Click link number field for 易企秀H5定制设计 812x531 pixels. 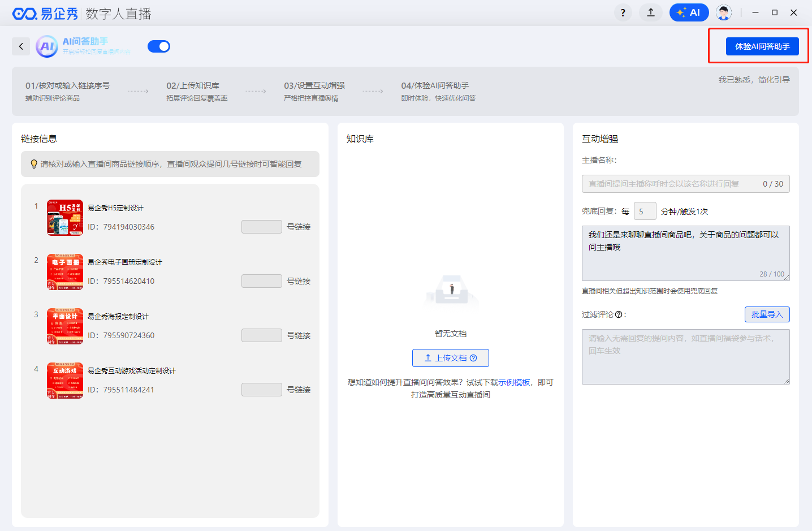tap(261, 227)
